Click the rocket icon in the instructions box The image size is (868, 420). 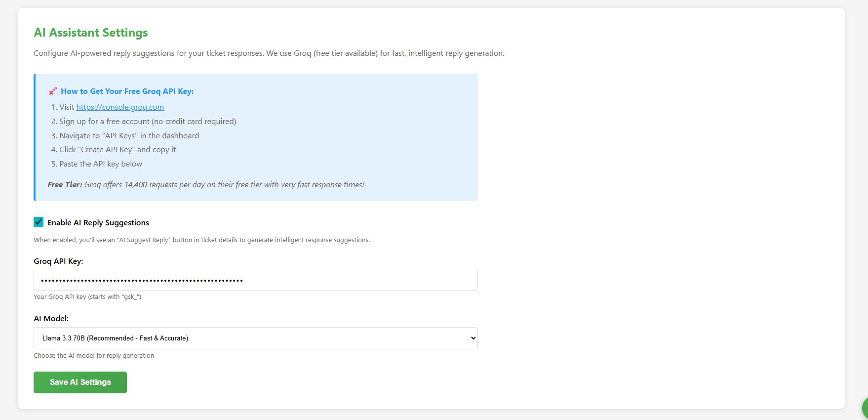click(53, 91)
